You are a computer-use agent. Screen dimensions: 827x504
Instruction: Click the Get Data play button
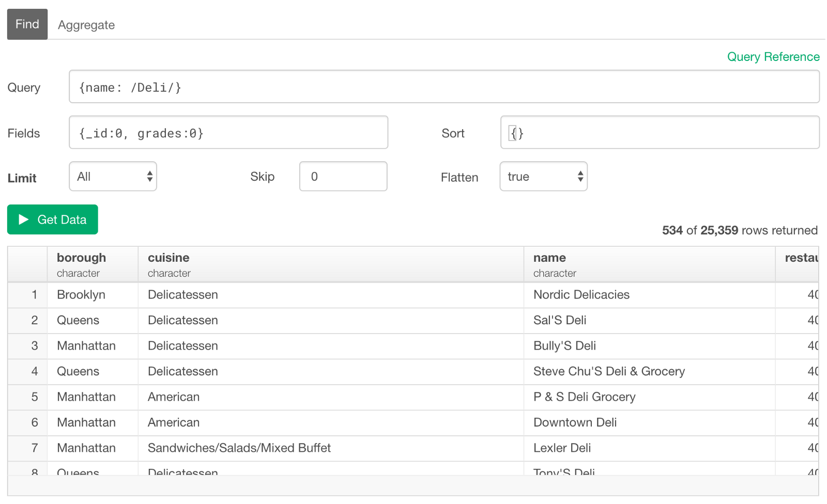coord(52,219)
